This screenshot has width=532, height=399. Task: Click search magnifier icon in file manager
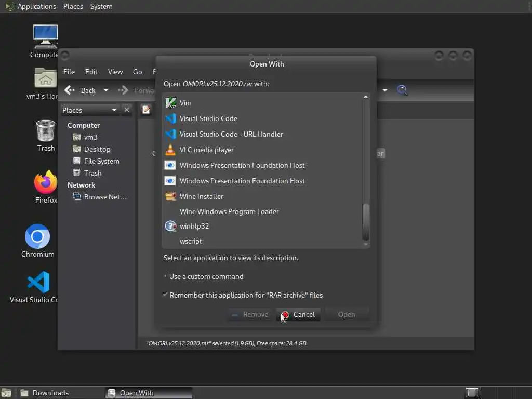click(403, 90)
